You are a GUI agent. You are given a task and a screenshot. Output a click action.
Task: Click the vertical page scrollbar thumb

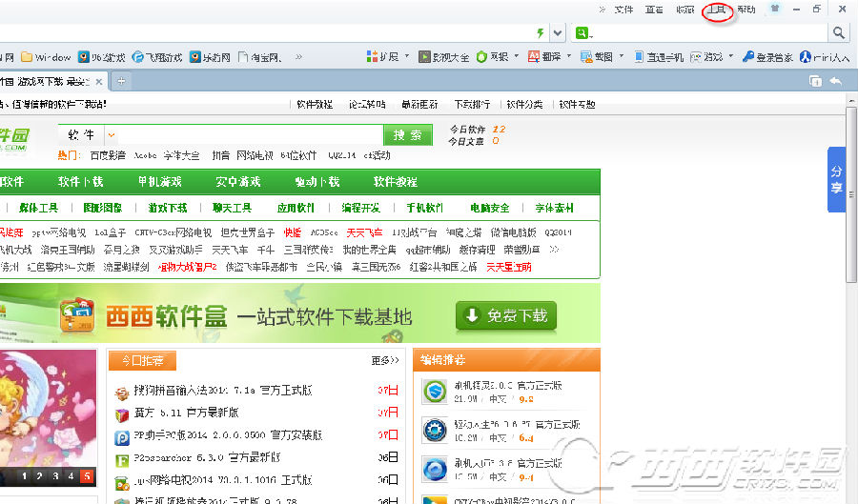(x=851, y=194)
